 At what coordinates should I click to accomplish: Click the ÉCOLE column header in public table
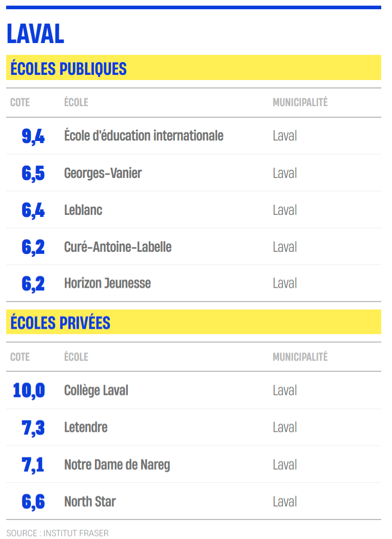76,102
